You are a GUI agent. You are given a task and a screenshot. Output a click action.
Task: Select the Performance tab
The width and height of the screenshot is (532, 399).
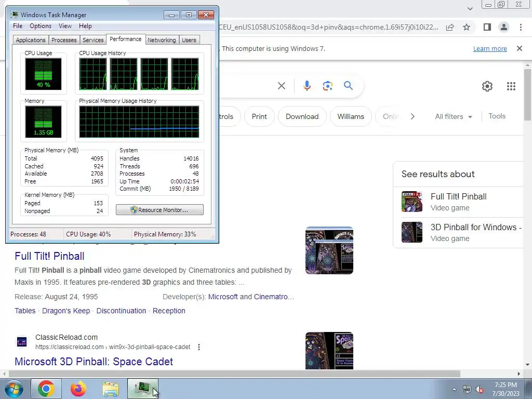click(126, 39)
